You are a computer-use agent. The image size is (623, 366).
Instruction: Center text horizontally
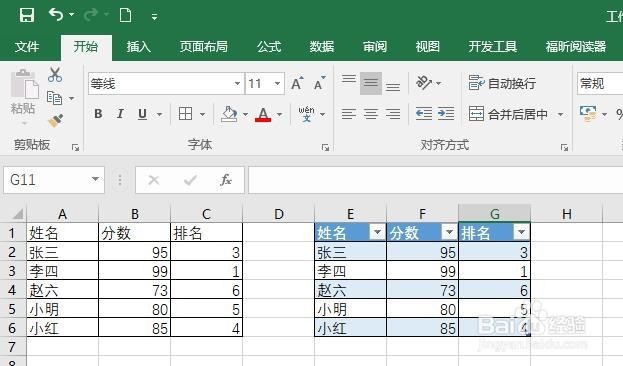click(371, 114)
